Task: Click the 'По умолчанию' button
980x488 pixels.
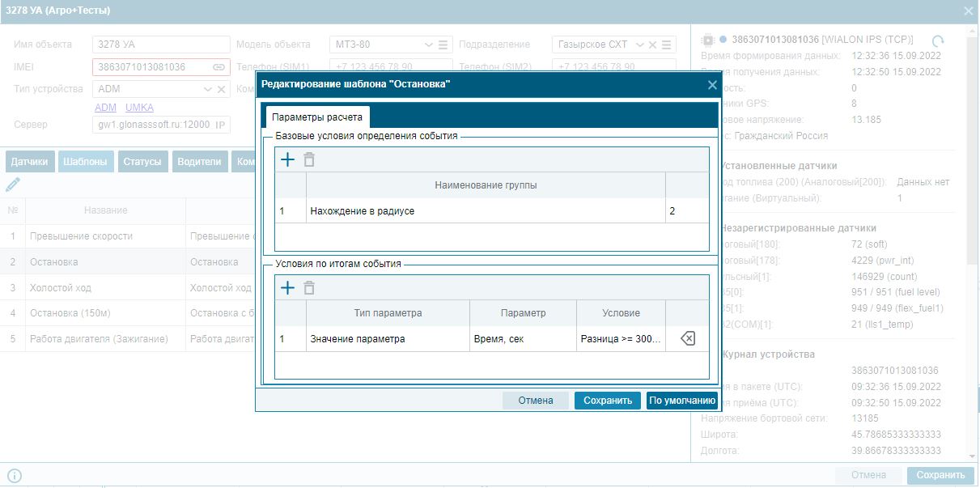Action: tap(682, 401)
